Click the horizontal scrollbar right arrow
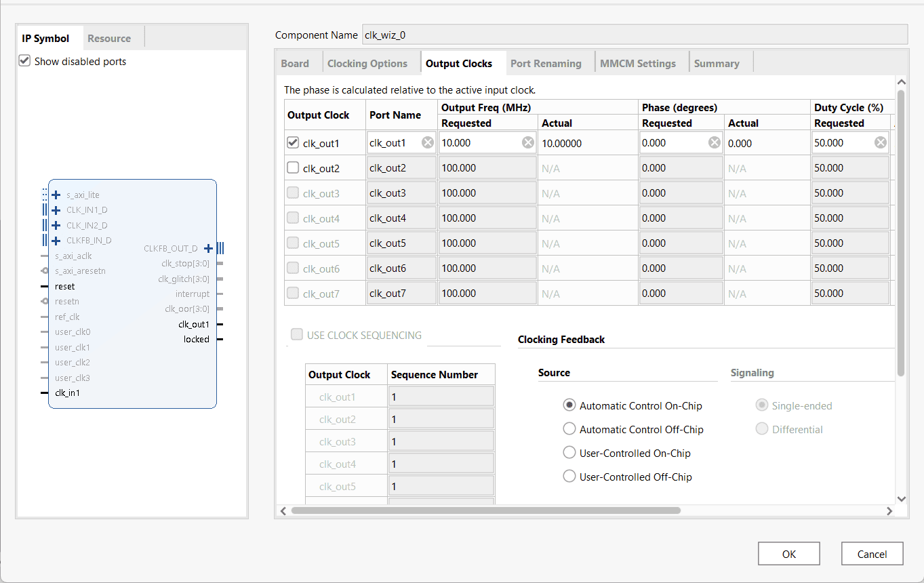The width and height of the screenshot is (924, 583). (889, 510)
